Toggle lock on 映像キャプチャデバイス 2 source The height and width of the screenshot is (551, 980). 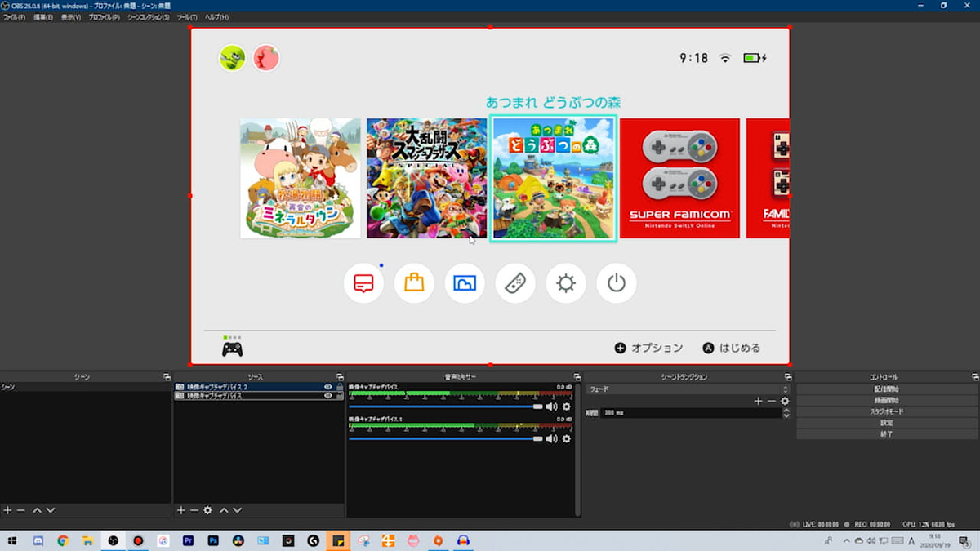(339, 387)
